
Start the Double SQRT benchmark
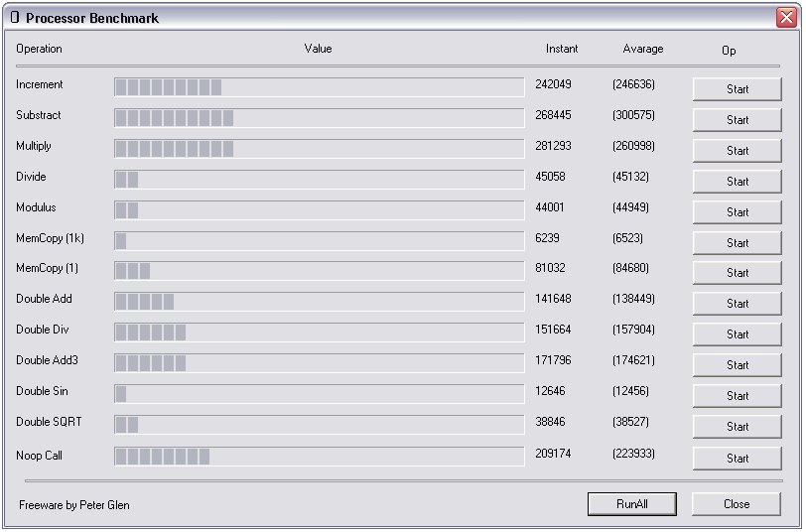click(737, 427)
